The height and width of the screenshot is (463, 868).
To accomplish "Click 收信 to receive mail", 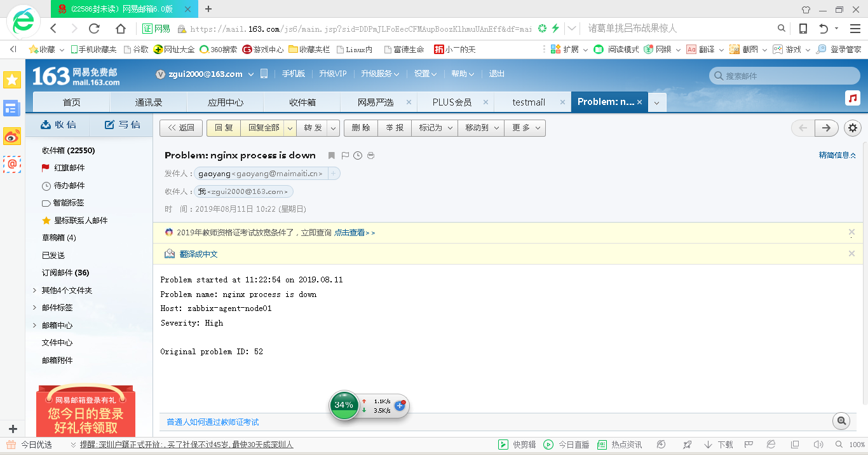I will (x=58, y=125).
